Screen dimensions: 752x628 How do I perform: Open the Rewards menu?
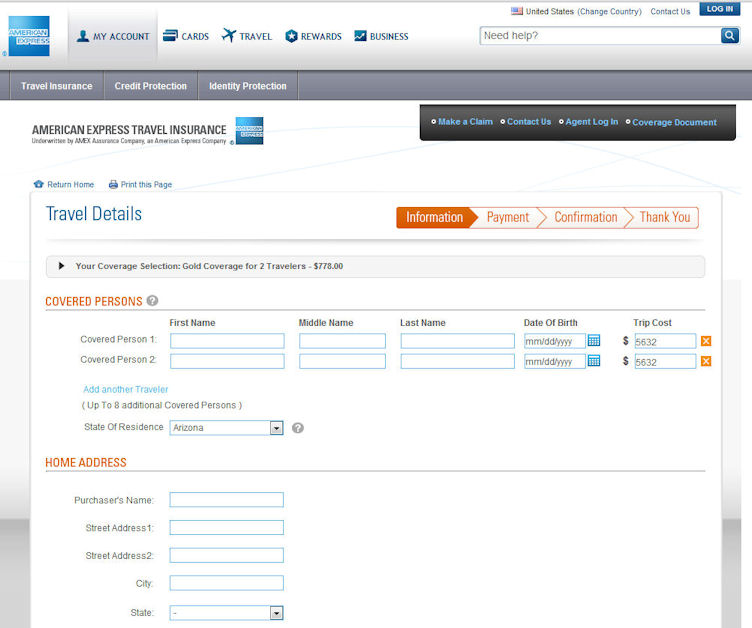313,36
